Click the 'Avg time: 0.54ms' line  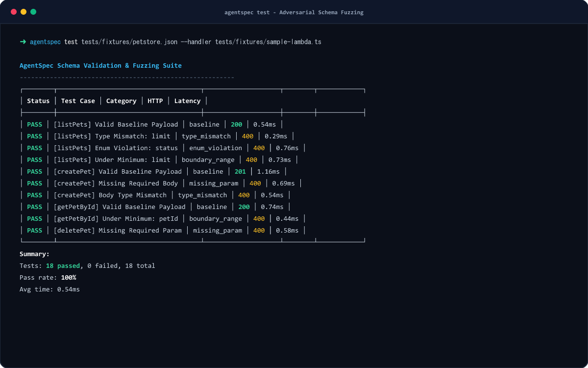coord(49,289)
